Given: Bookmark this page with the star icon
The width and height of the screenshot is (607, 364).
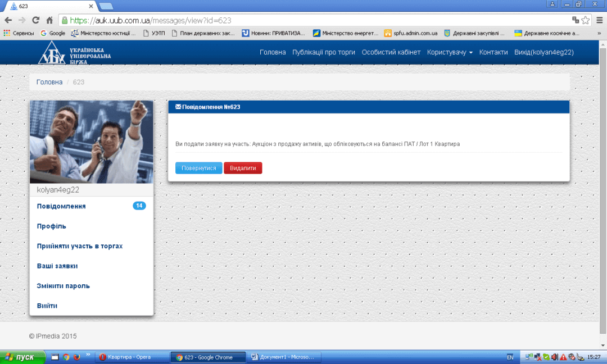Looking at the screenshot, I should point(586,20).
